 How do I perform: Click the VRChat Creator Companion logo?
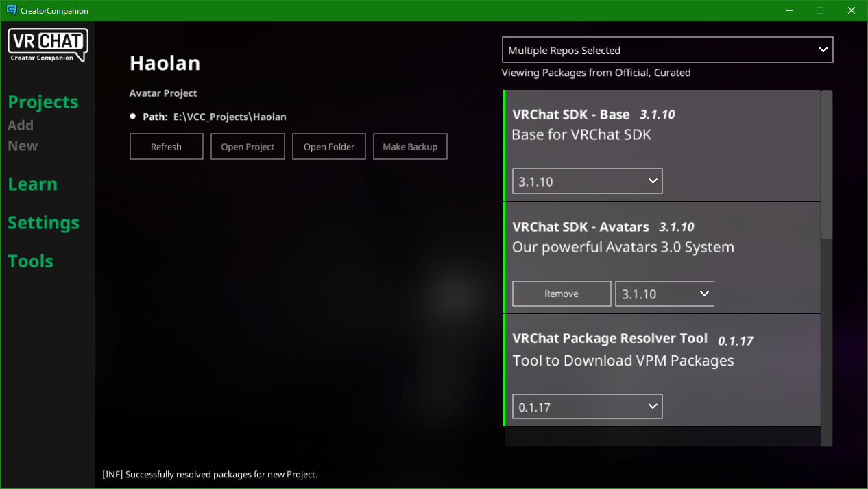tap(47, 45)
